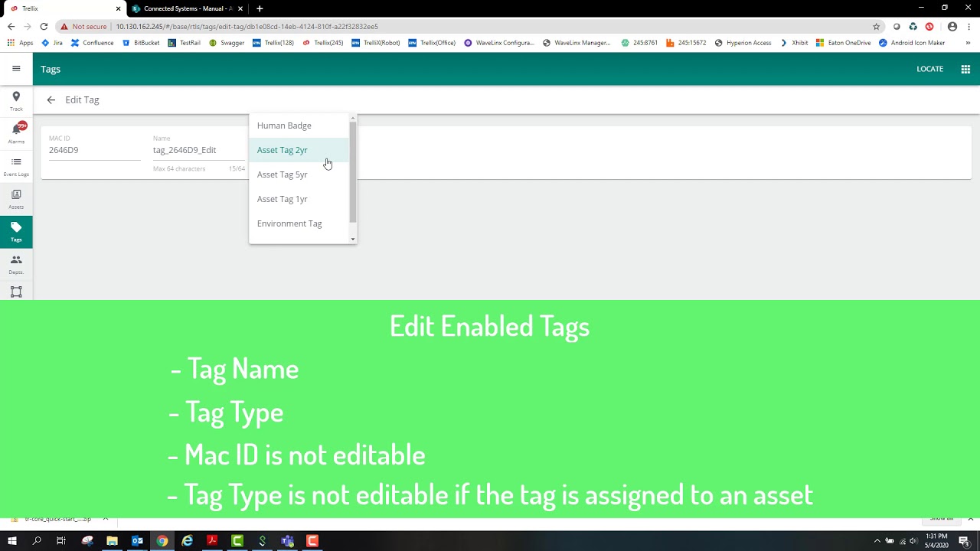Open the Windows notification center
This screenshot has width=980, height=551.
[964, 541]
